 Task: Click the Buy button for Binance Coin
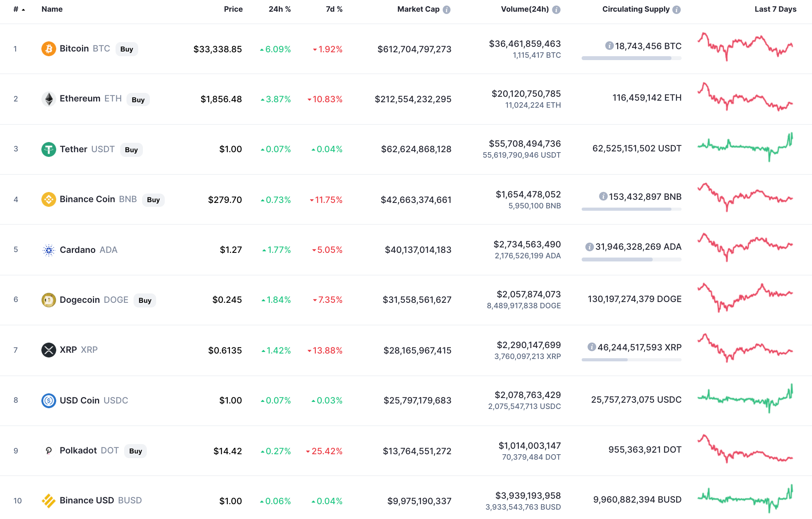(153, 200)
